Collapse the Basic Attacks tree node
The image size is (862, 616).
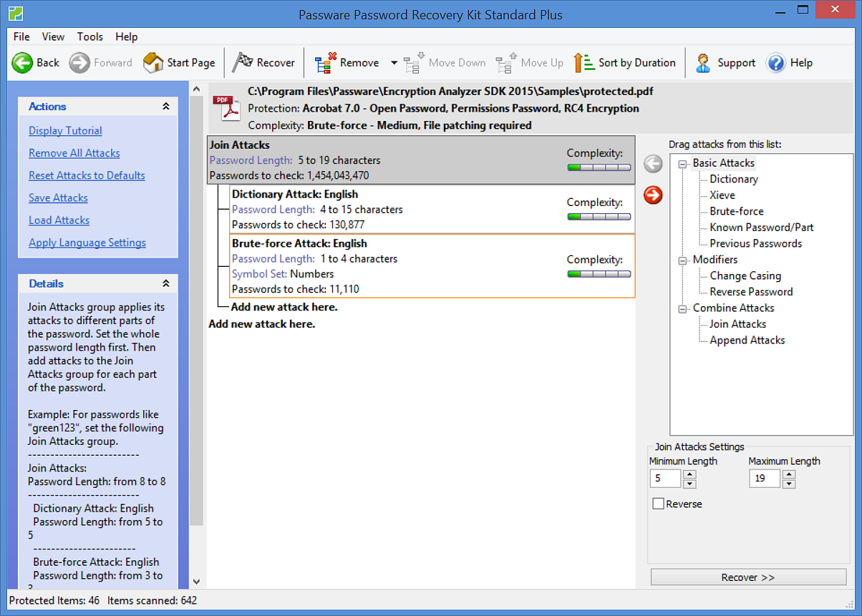click(x=682, y=163)
